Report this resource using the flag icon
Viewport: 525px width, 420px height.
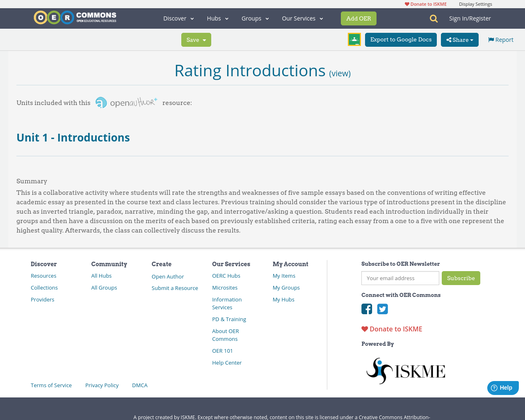[x=500, y=39]
